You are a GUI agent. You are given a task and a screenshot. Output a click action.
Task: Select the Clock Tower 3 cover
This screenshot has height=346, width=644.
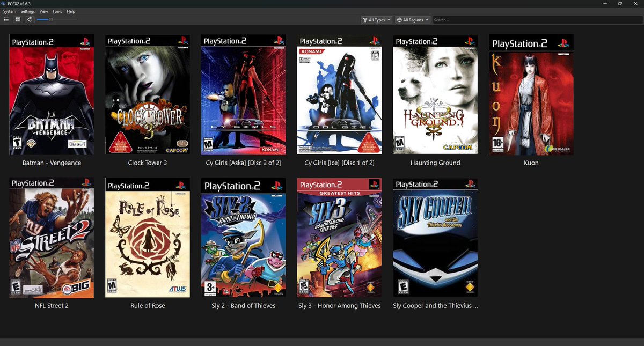(x=148, y=95)
